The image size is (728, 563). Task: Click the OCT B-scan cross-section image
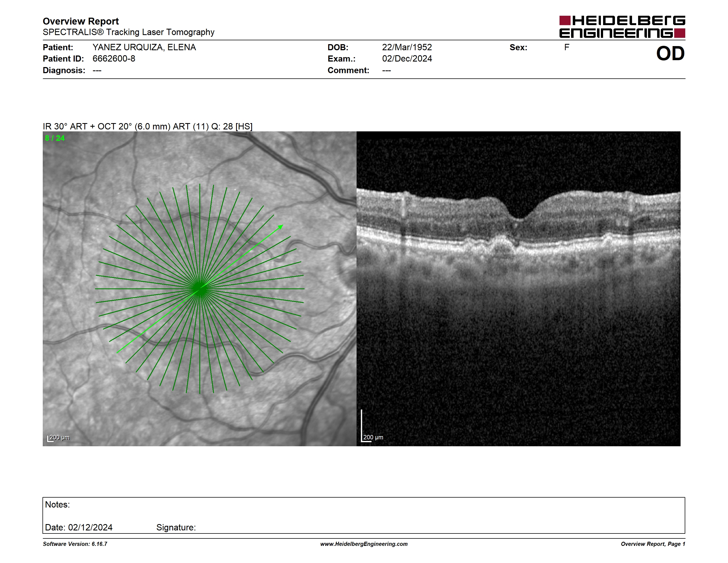[x=518, y=288]
